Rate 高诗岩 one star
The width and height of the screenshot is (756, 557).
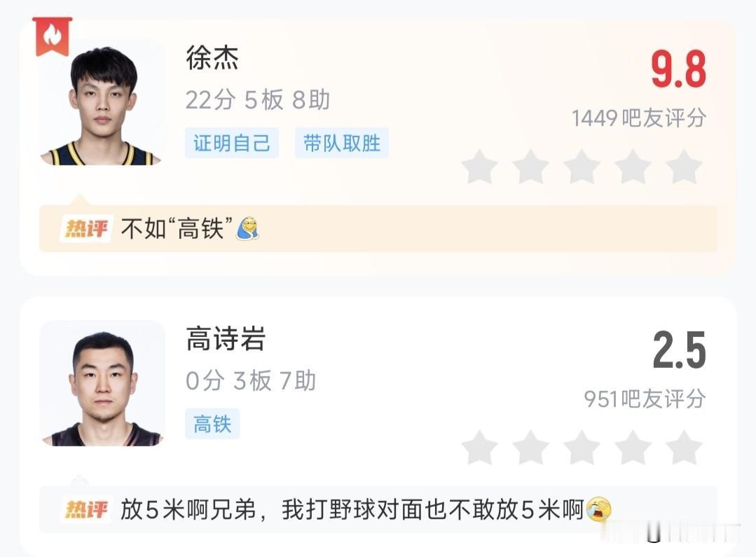480,448
